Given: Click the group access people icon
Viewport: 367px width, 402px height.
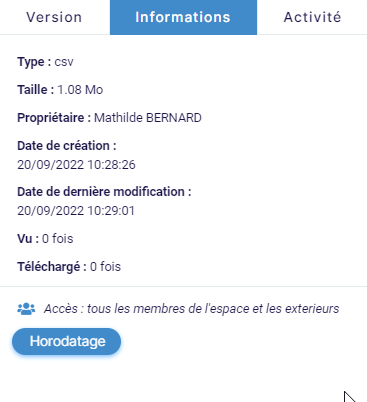Looking at the screenshot, I should point(26,309).
